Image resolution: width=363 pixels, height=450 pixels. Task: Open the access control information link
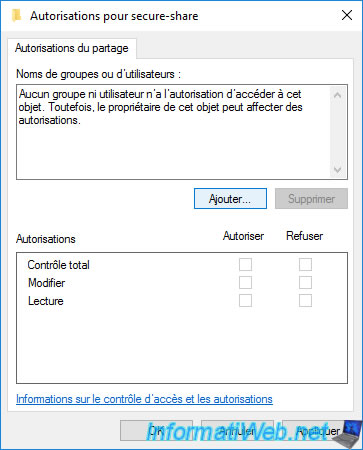tap(144, 399)
